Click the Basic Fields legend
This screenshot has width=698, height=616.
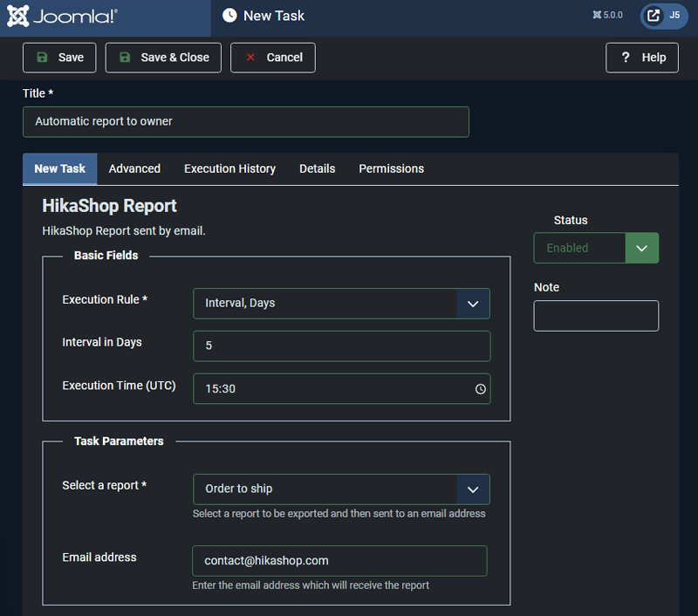point(106,256)
